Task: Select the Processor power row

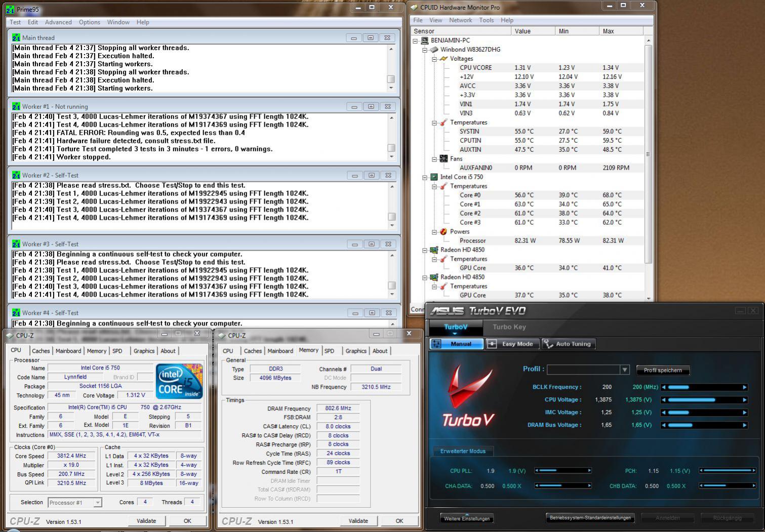Action: [528, 241]
